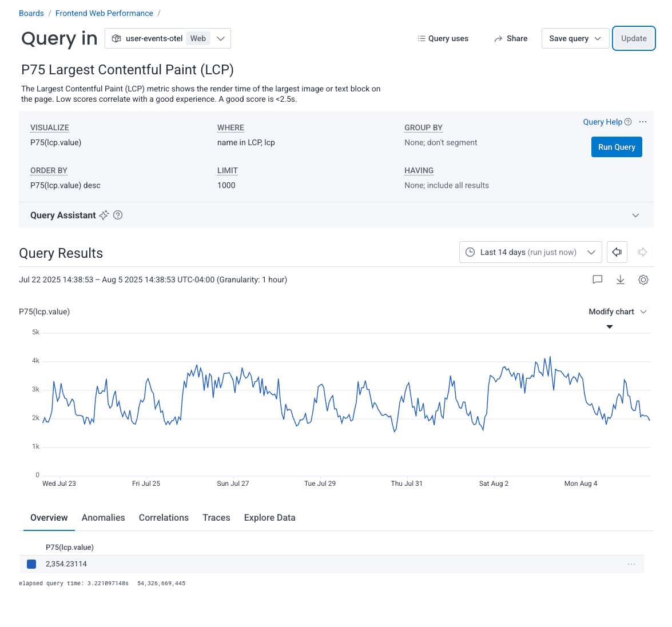672x627 pixels.
Task: Switch to the Anomalies tab
Action: (x=103, y=517)
